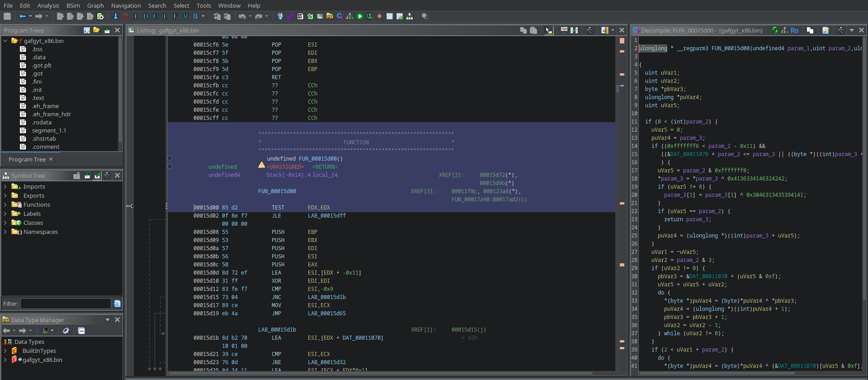The image size is (868, 380).
Task: Open the Navigation menu
Action: (126, 5)
